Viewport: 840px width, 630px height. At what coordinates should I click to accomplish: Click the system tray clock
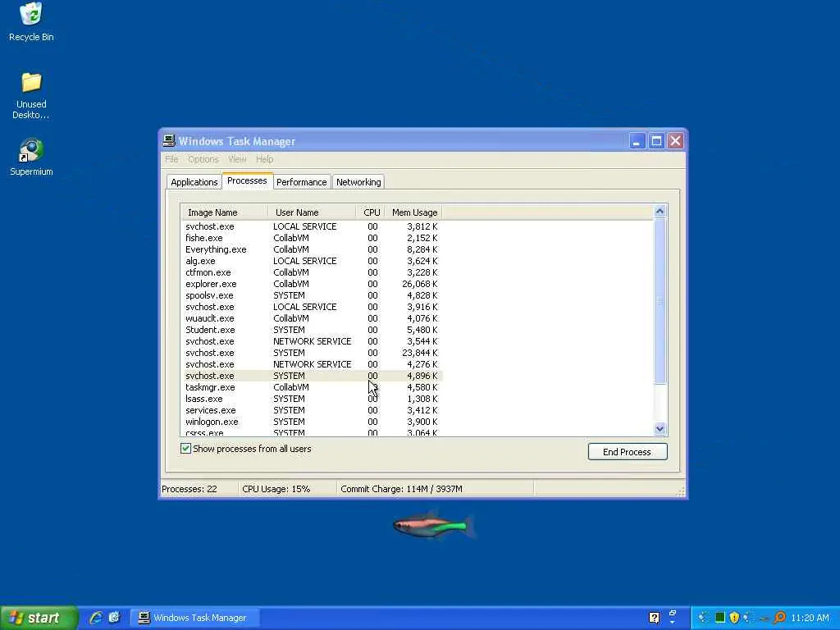pos(810,618)
